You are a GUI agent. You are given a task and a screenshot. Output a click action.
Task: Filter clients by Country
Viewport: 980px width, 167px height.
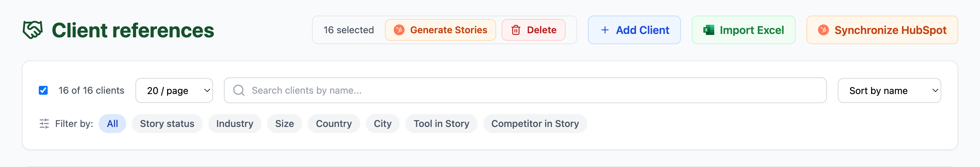(333, 124)
